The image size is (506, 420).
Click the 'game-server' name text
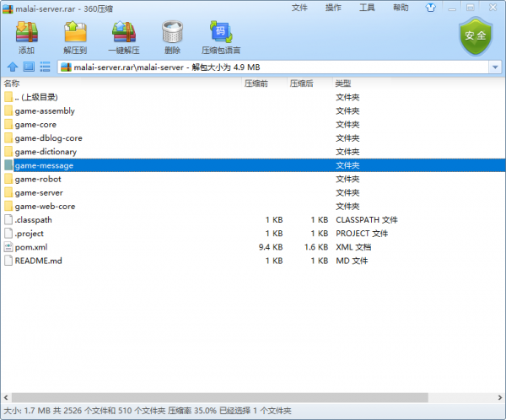click(39, 193)
